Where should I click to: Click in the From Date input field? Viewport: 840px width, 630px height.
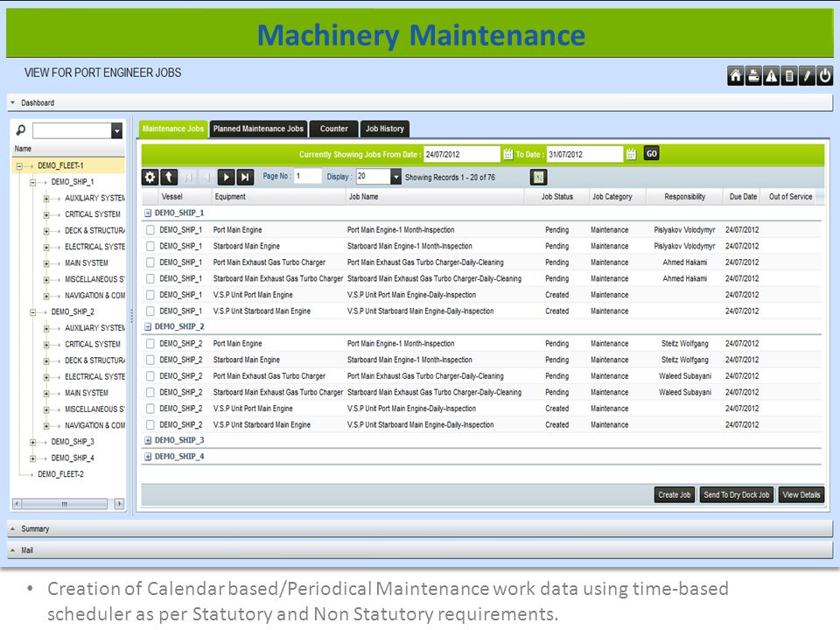click(x=462, y=154)
